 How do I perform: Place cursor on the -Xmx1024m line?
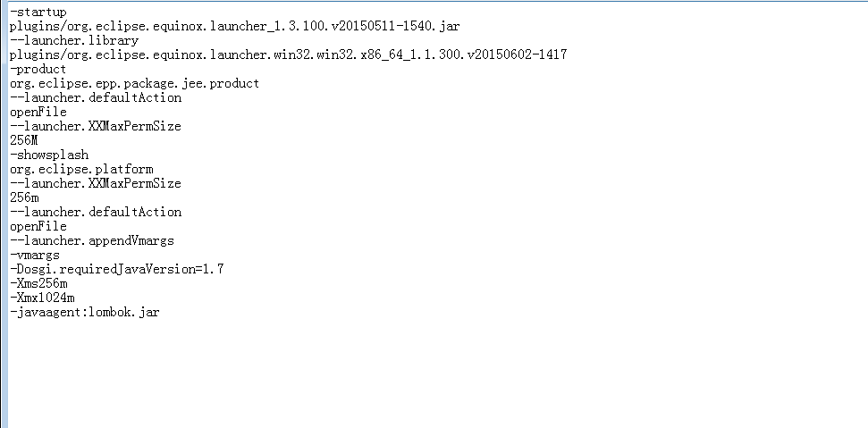pos(42,298)
